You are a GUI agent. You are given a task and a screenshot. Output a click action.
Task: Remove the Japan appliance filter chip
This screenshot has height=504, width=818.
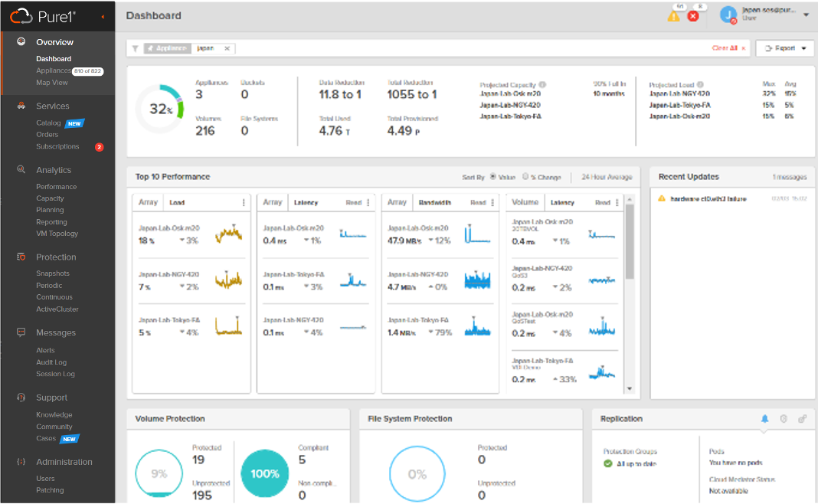(x=227, y=48)
